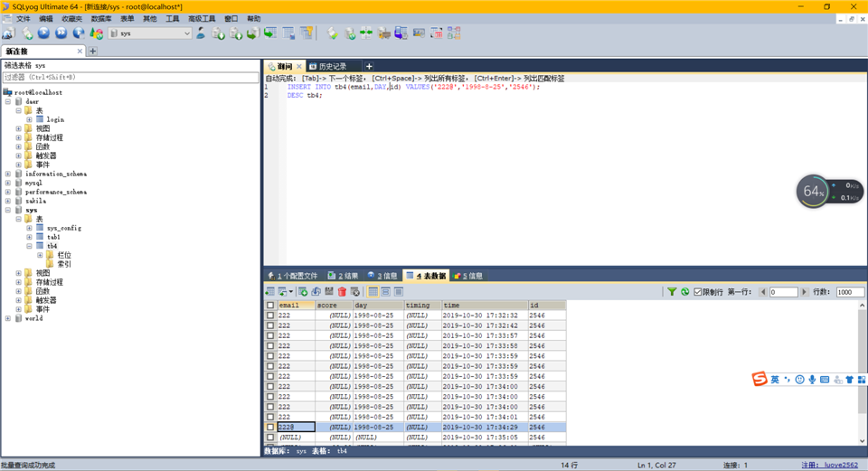The width and height of the screenshot is (868, 471).
Task: Click the cancel changes icon
Action: pyautogui.click(x=355, y=292)
